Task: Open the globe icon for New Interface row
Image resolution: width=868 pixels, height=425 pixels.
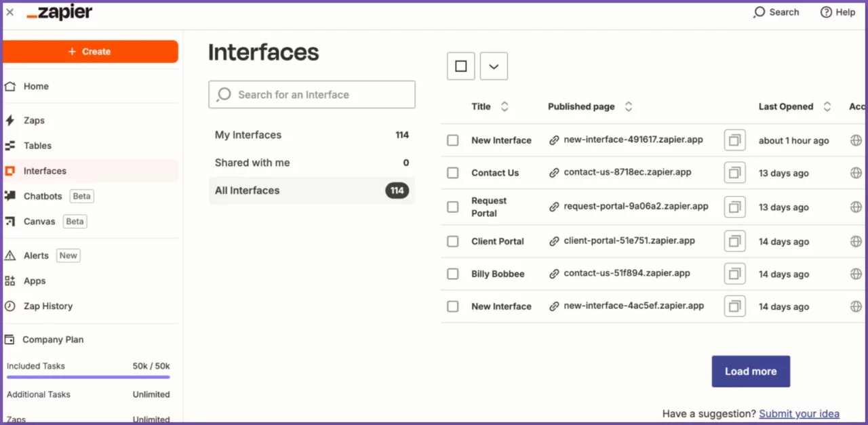Action: (x=856, y=140)
